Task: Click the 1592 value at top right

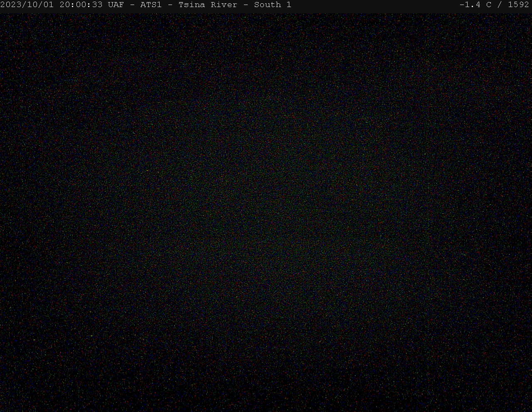Action: coord(519,5)
